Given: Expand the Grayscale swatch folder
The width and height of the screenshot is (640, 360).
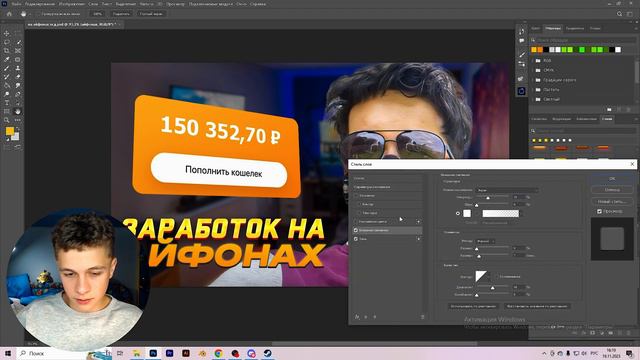Looking at the screenshot, I should (534, 80).
